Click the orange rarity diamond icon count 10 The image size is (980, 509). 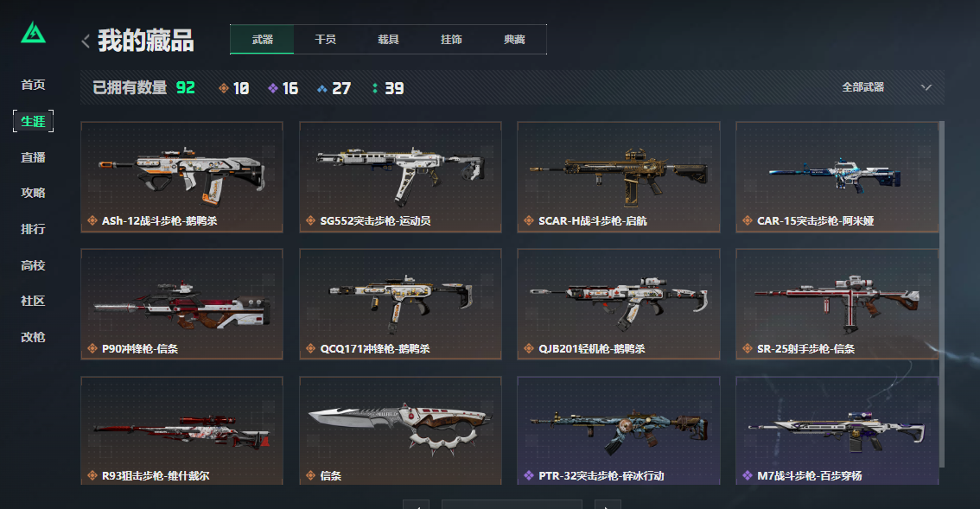(x=233, y=88)
